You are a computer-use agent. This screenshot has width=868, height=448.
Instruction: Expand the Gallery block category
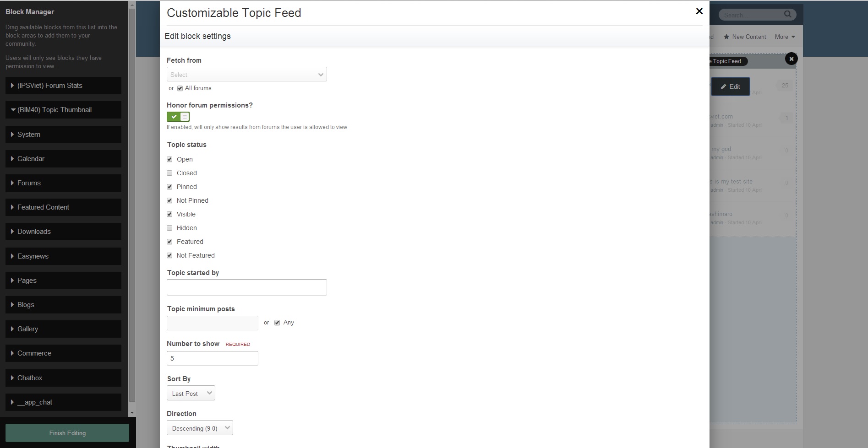pyautogui.click(x=63, y=329)
